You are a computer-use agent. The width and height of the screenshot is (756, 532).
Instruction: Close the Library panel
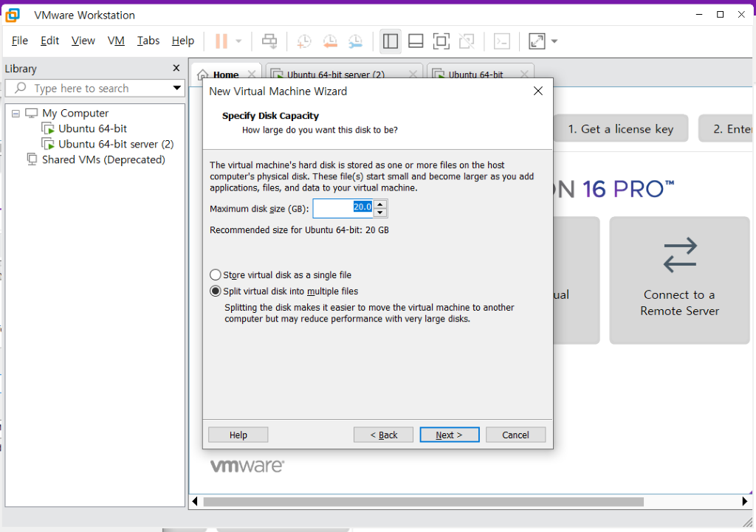[176, 68]
